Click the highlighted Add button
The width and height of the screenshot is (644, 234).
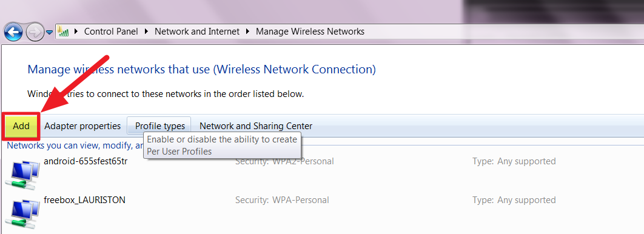tap(21, 126)
